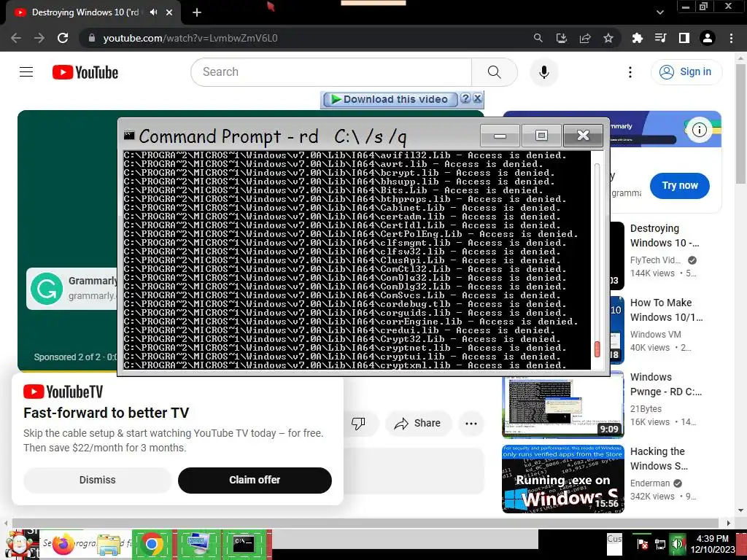This screenshot has height=560, width=747.
Task: Open the media controls icon
Action: tap(660, 38)
